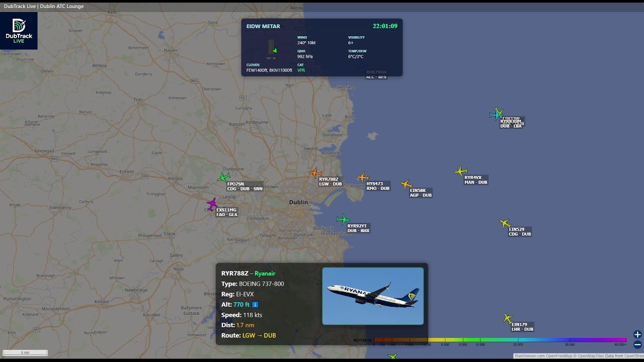Click the green RYR92YT departing aircraft
Viewport: 644px width, 362px height.
click(x=343, y=219)
